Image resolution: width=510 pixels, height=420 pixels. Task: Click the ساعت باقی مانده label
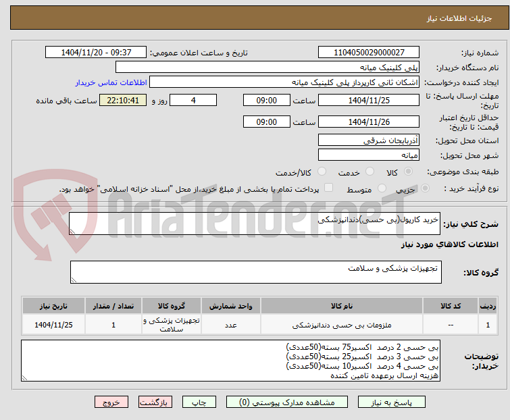point(66,101)
